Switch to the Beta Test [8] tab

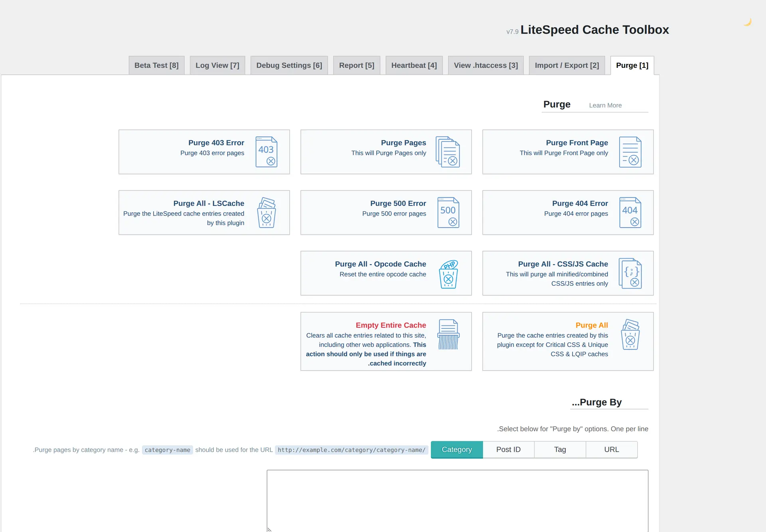[156, 65]
